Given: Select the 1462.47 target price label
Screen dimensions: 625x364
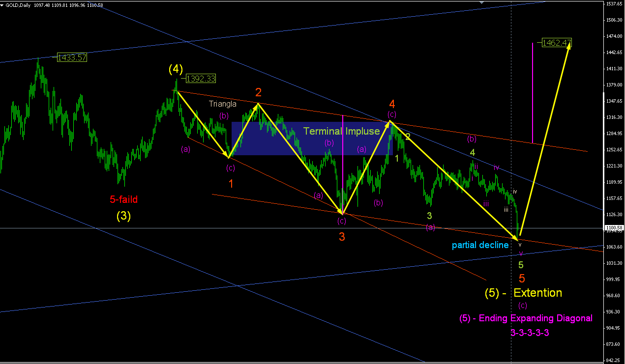Looking at the screenshot, I should 557,43.
